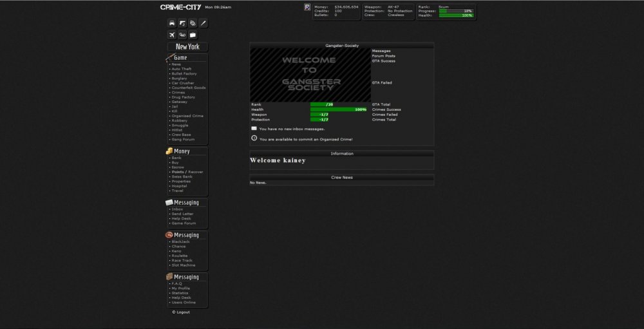Click the icon left of Money stats
Image resolution: width=644 pixels, height=329 pixels.
coord(307,7)
